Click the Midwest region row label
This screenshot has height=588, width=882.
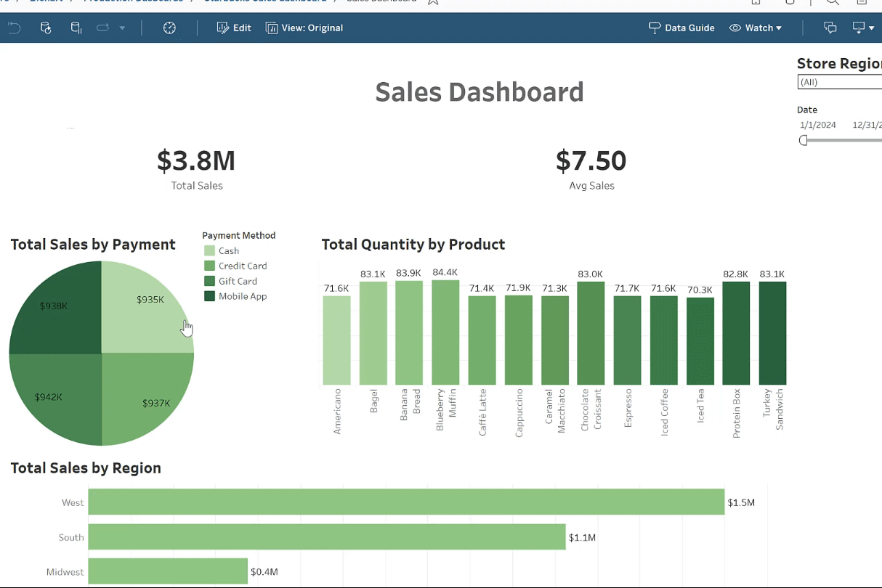pos(65,572)
